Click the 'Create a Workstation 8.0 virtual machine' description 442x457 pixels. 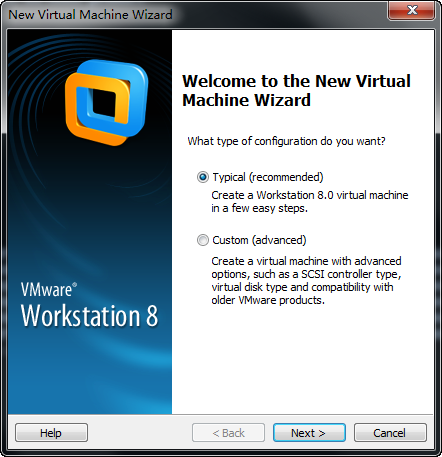click(310, 201)
